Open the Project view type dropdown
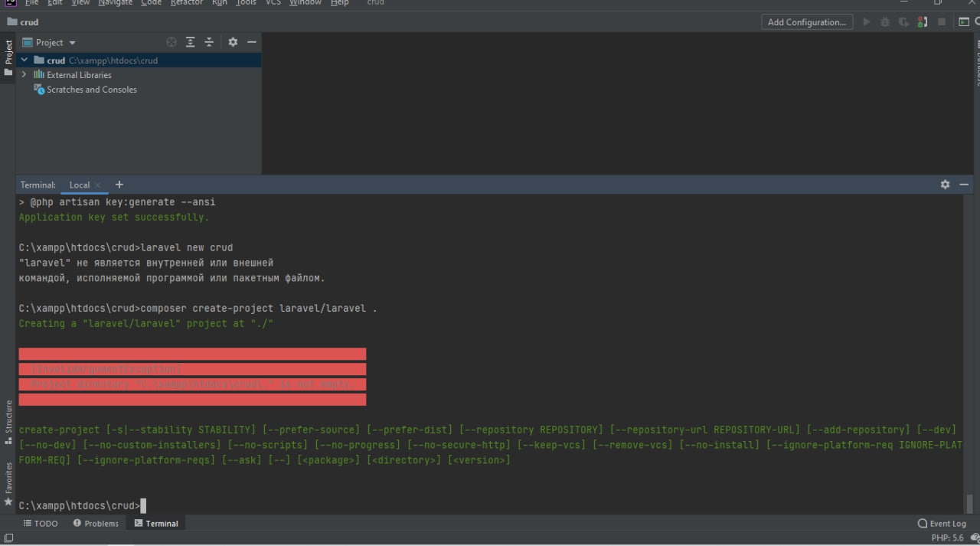 pyautogui.click(x=50, y=42)
